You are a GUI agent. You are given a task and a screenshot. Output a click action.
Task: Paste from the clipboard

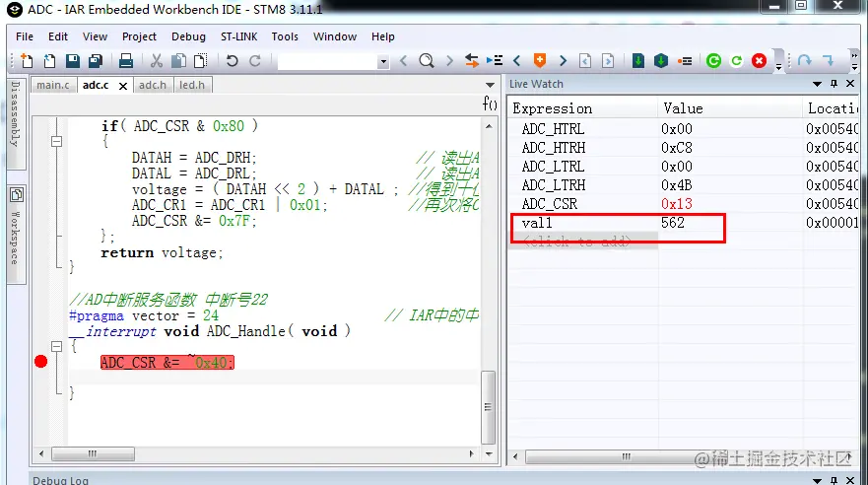tap(200, 60)
